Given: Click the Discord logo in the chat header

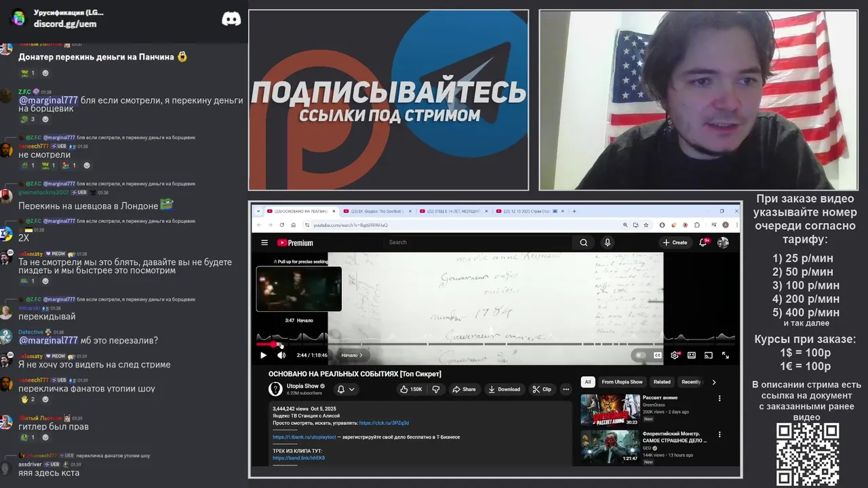Looking at the screenshot, I should coord(231,19).
